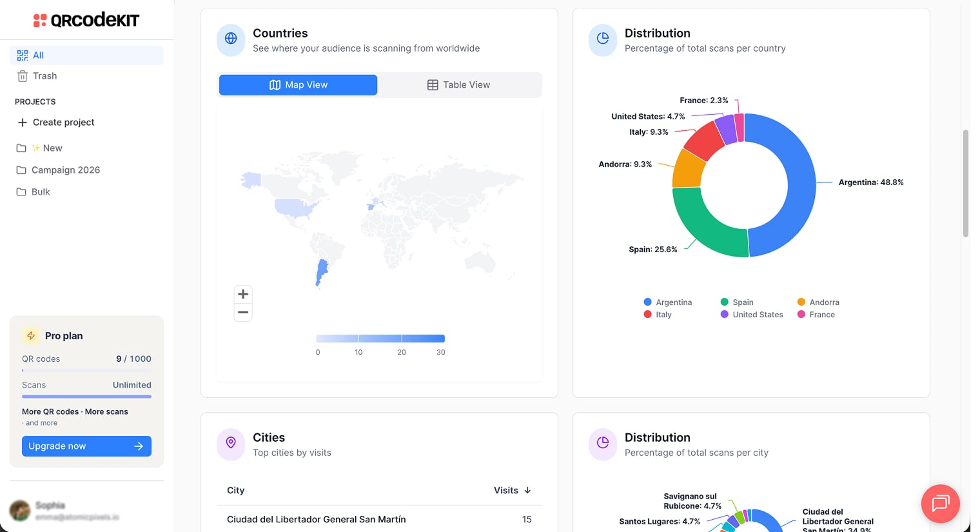Screen dimensions: 980x532
Task: Click the pie chart icon in city Distribution
Action: pos(603,443)
